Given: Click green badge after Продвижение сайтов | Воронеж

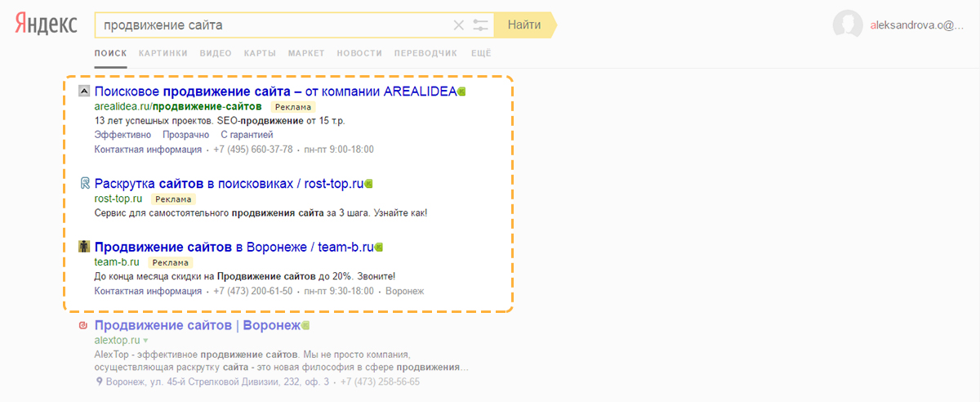Looking at the screenshot, I should [306, 326].
